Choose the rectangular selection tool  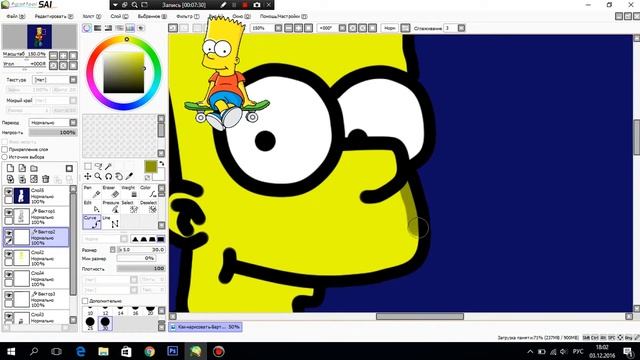click(x=88, y=166)
